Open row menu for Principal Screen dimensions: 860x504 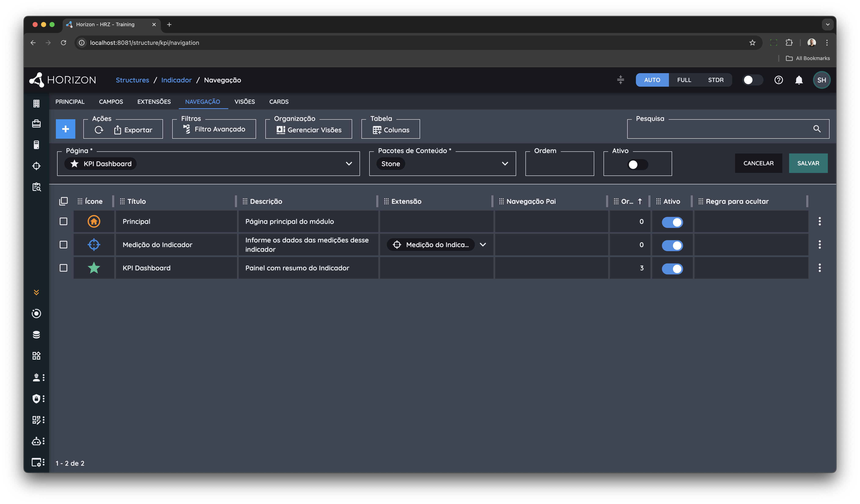(x=819, y=222)
